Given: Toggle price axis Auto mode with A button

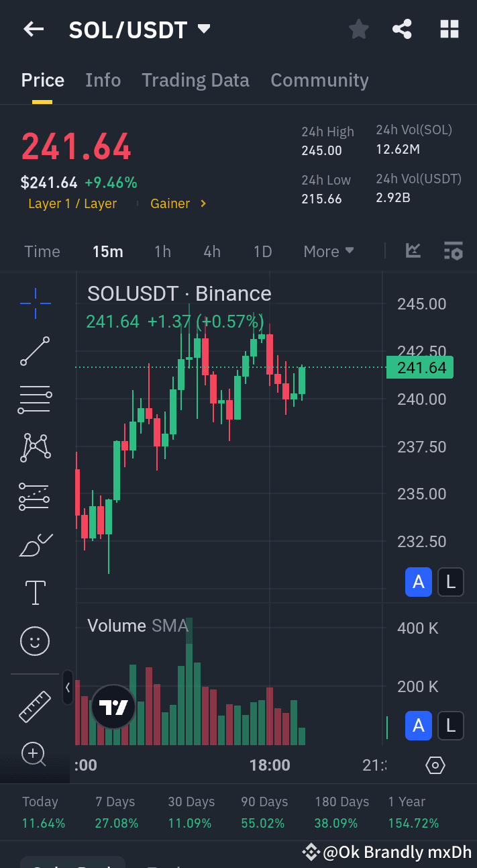Looking at the screenshot, I should point(418,582).
